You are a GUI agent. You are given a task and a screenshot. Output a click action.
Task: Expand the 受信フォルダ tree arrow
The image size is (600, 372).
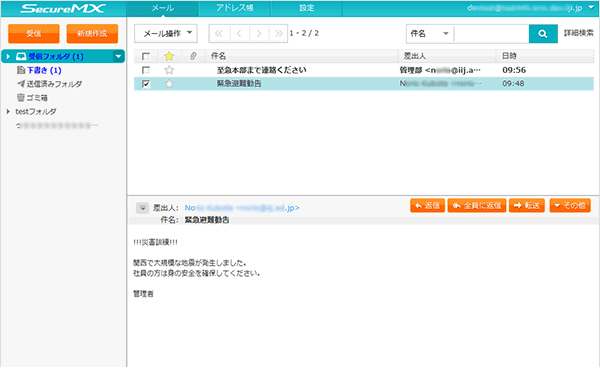coord(8,57)
